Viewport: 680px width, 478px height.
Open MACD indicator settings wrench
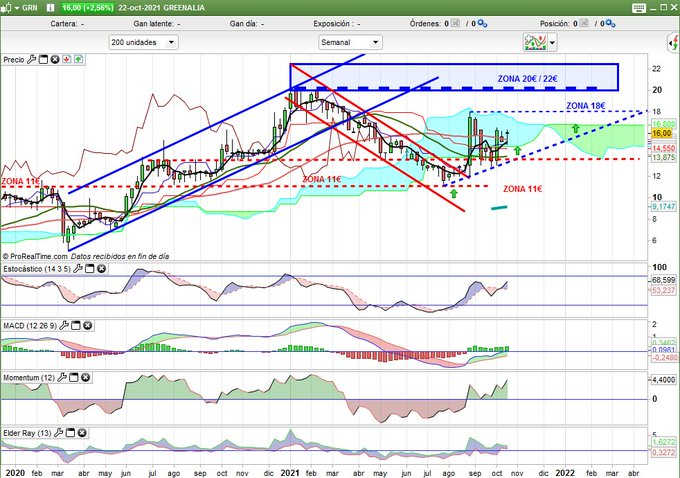coord(64,325)
